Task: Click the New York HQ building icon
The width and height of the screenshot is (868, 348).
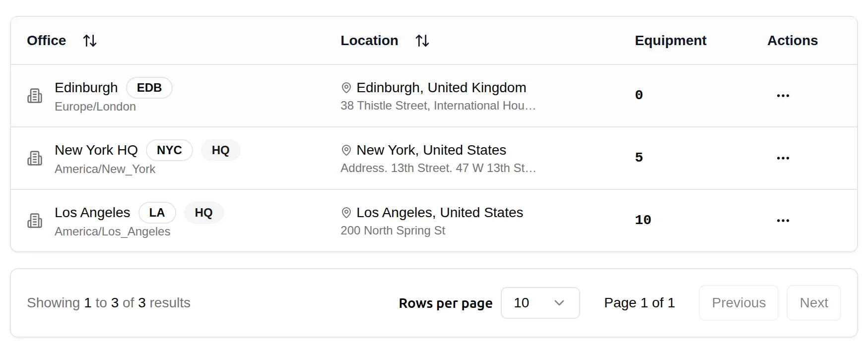Action: tap(35, 158)
